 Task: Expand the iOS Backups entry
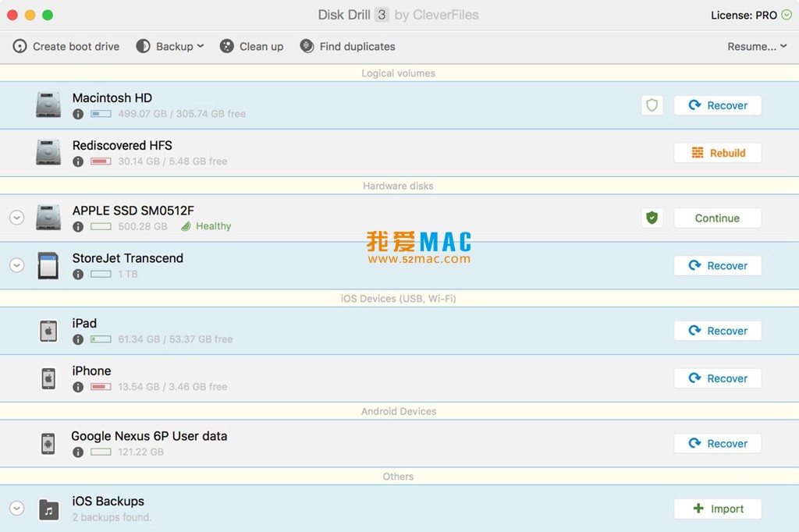[17, 508]
